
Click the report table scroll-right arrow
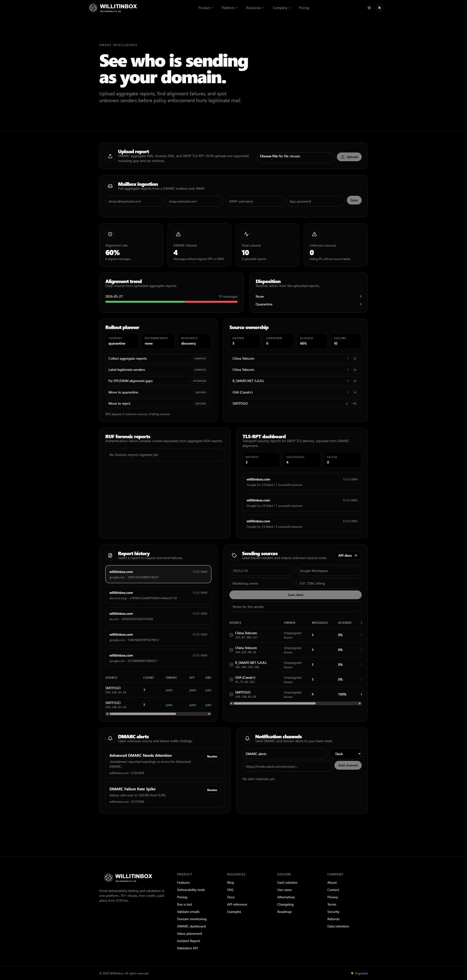(x=209, y=714)
